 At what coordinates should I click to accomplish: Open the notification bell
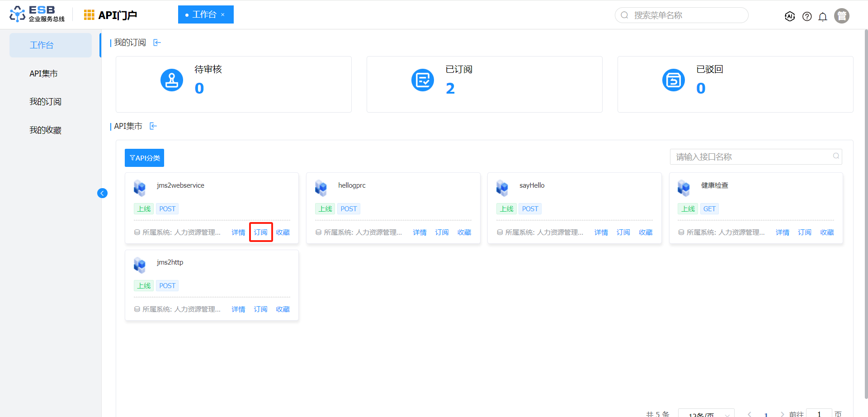pyautogui.click(x=823, y=17)
